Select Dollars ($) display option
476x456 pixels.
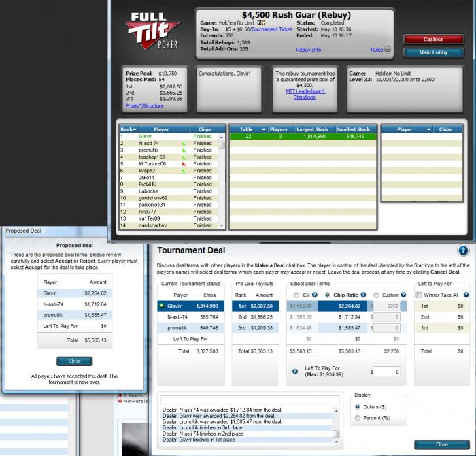358,407
